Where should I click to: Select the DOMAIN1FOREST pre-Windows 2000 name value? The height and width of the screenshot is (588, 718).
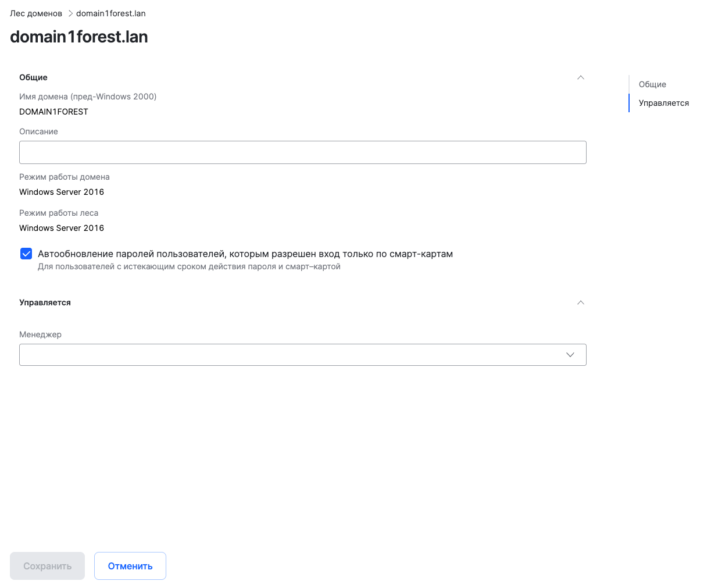53,112
